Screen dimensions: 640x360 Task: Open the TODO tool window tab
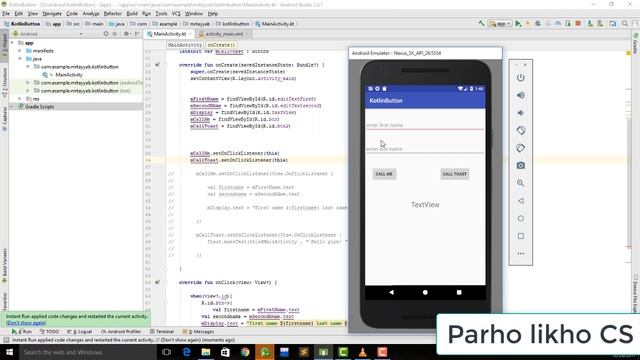(x=49, y=331)
